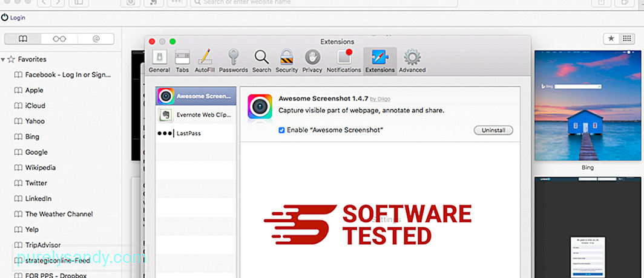Select the LastPass extension
This screenshot has width=644, height=278.
click(x=196, y=134)
